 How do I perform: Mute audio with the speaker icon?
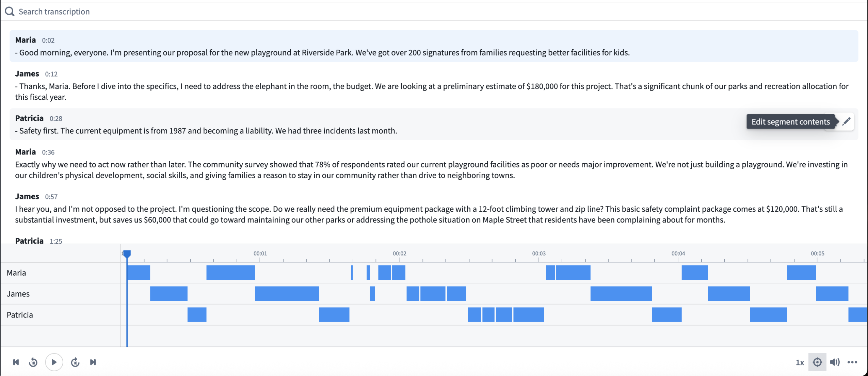tap(835, 362)
